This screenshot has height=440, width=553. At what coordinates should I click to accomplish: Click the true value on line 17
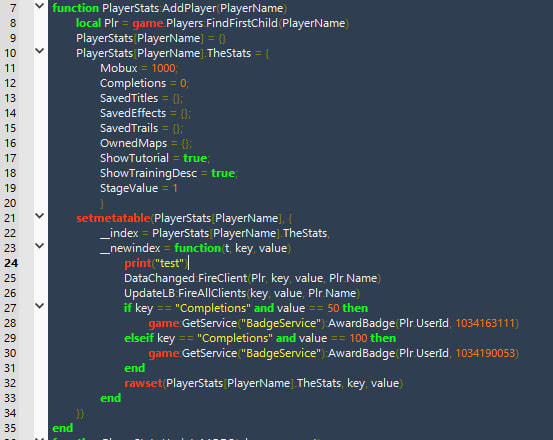point(195,158)
